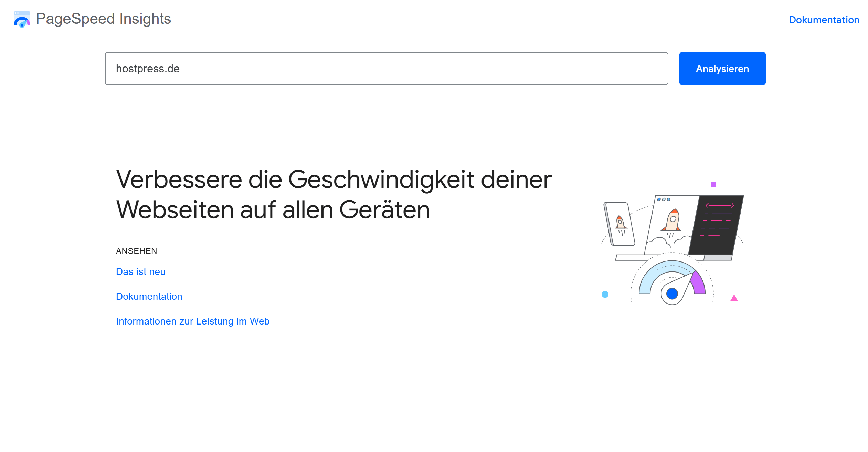
Task: Open the Dokumentation link under ANSEHEN
Action: 149,297
